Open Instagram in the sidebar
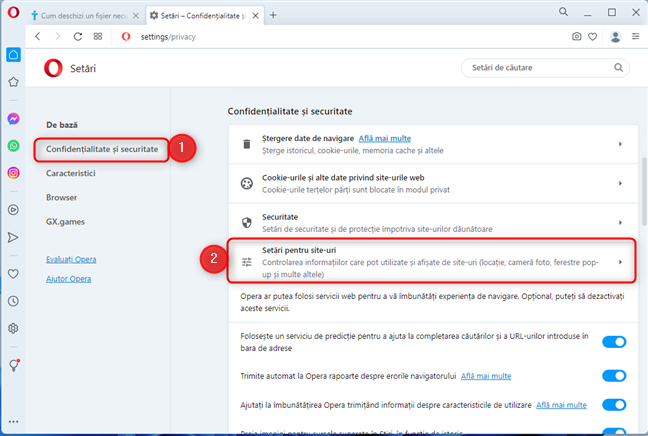 point(13,173)
